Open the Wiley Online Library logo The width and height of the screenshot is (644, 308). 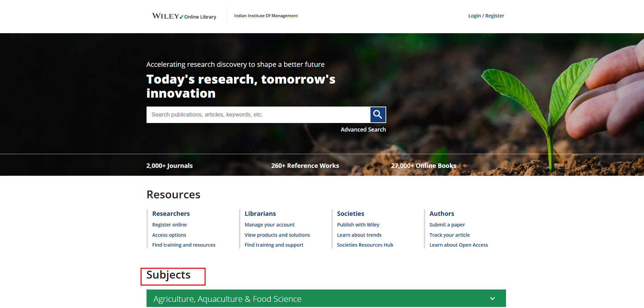click(x=184, y=16)
